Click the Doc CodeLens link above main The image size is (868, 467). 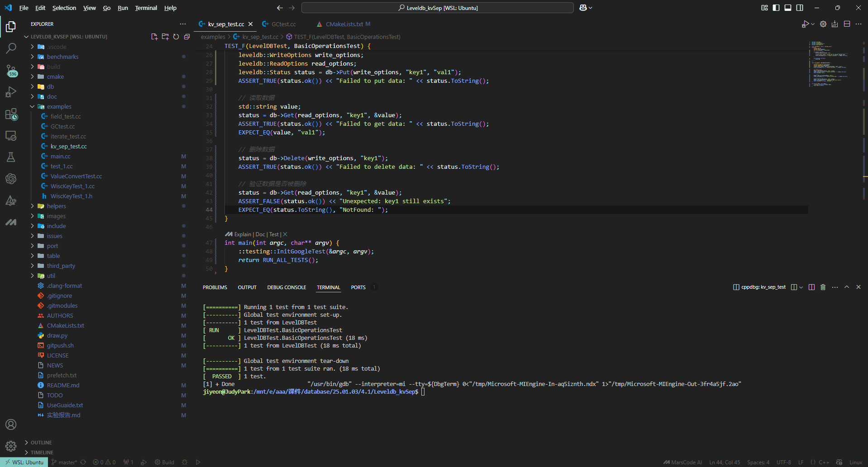260,234
